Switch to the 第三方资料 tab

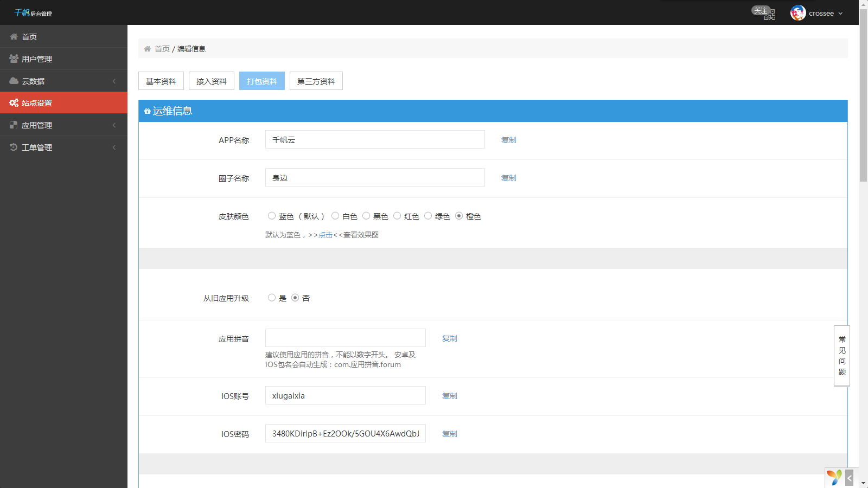click(x=316, y=81)
